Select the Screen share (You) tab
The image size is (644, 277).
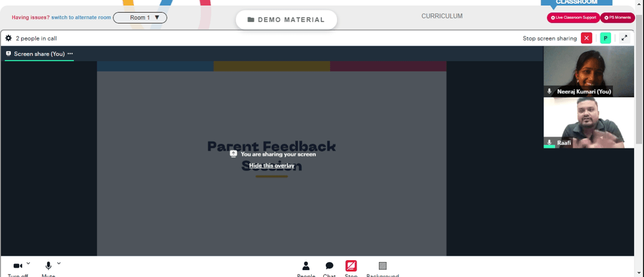point(39,54)
